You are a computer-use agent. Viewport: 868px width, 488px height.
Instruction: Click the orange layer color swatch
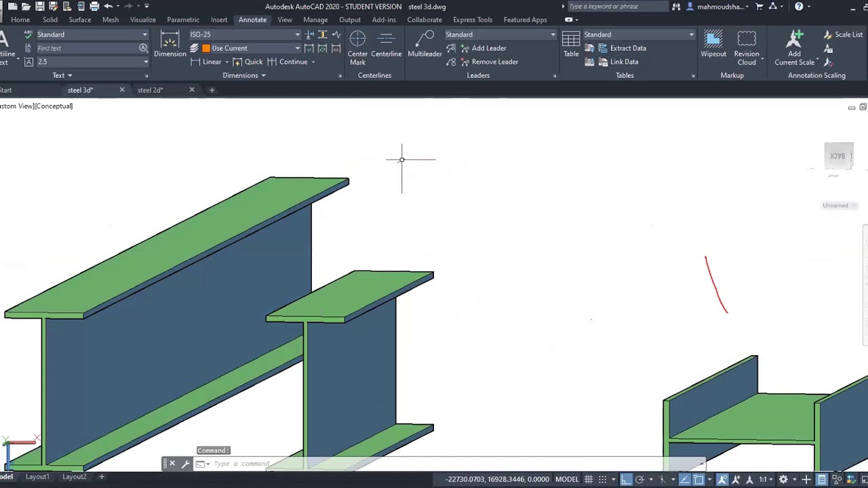[x=206, y=48]
